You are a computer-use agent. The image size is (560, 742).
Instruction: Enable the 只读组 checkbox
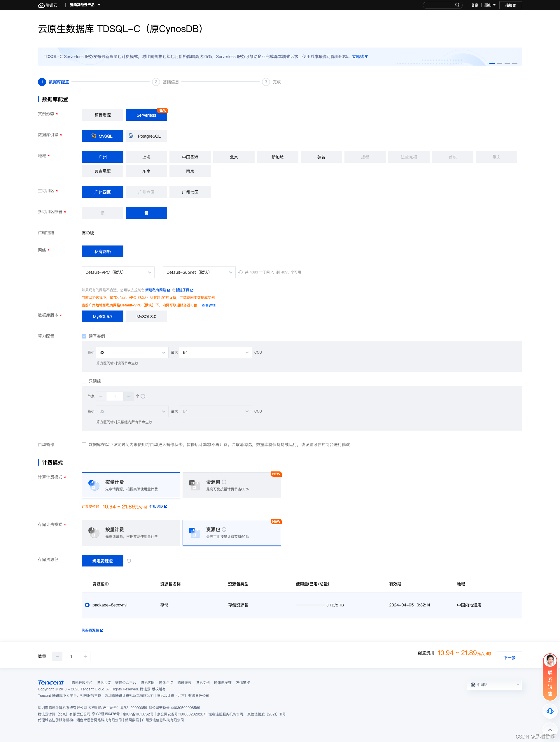[x=84, y=381]
